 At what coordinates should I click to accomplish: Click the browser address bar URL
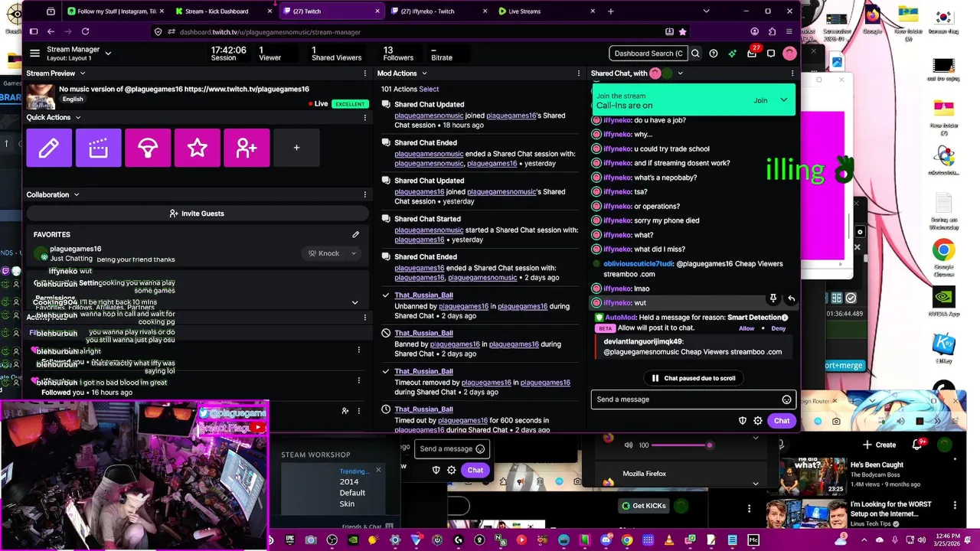click(x=270, y=32)
